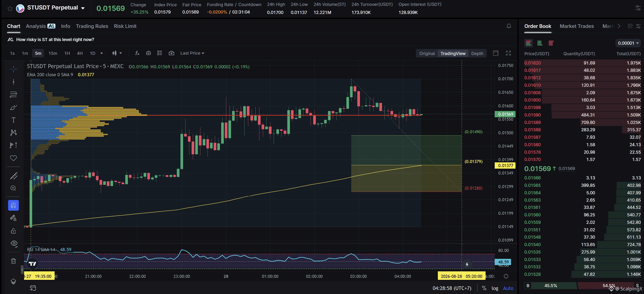The height and width of the screenshot is (294, 644).
Task: Open the candlestick chart type dropdown
Action: pos(117,53)
